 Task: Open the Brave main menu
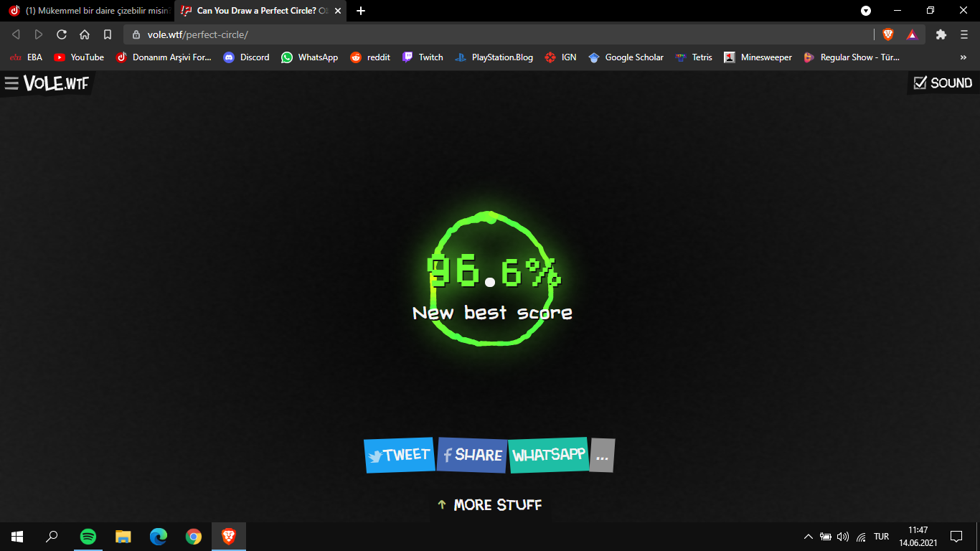(x=964, y=34)
